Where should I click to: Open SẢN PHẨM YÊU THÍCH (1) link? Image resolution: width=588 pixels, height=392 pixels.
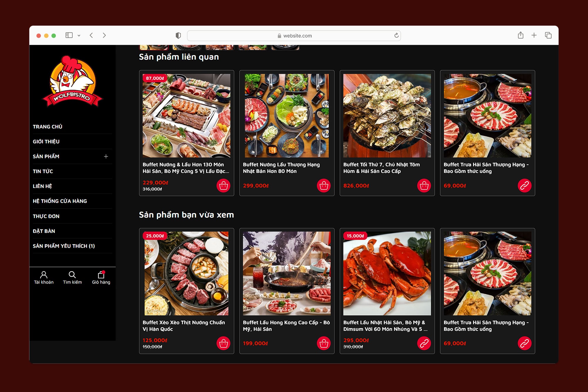point(64,246)
